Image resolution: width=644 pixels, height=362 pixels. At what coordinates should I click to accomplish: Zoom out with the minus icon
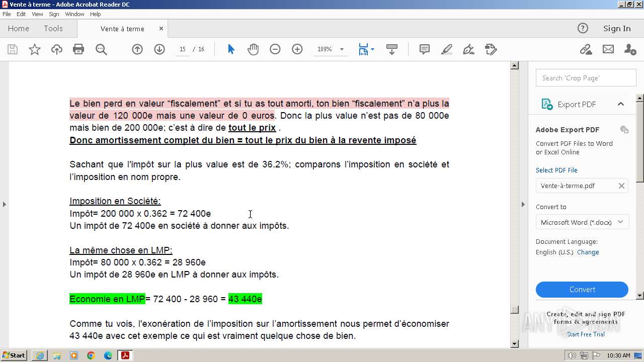tap(275, 49)
